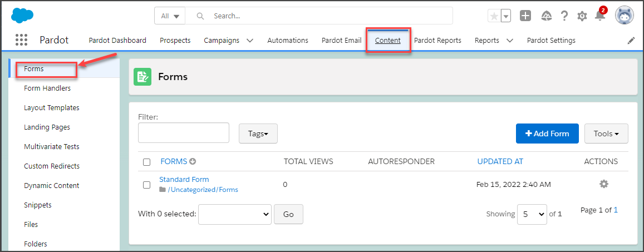Open the user profile avatar
Image resolution: width=644 pixels, height=252 pixels.
pos(625,16)
